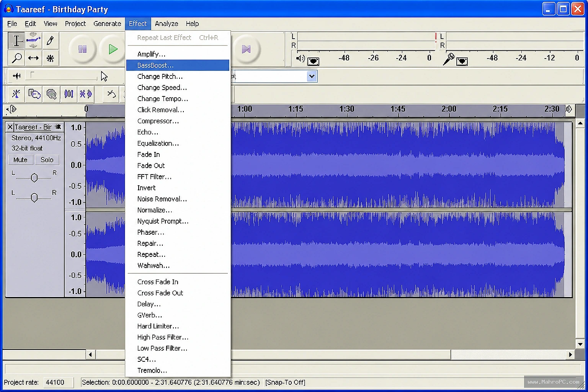Choose Wahwah... effect
This screenshot has width=588, height=392.
click(178, 265)
